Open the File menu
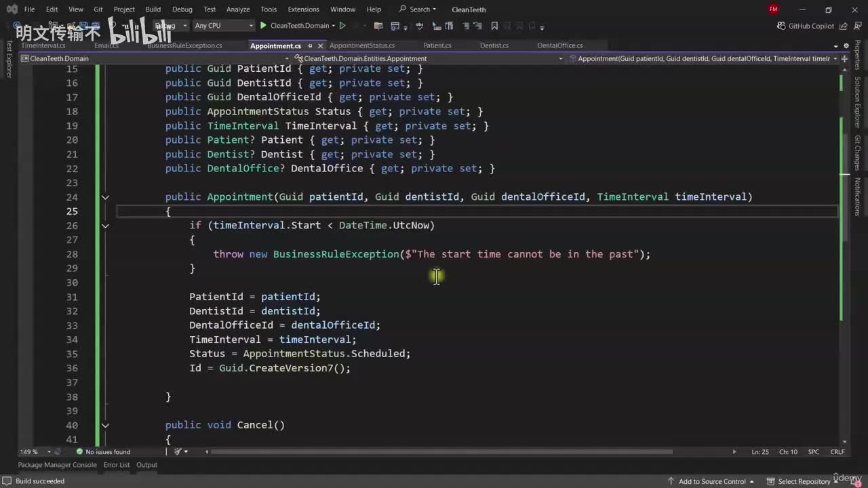The height and width of the screenshot is (488, 868). (x=29, y=9)
